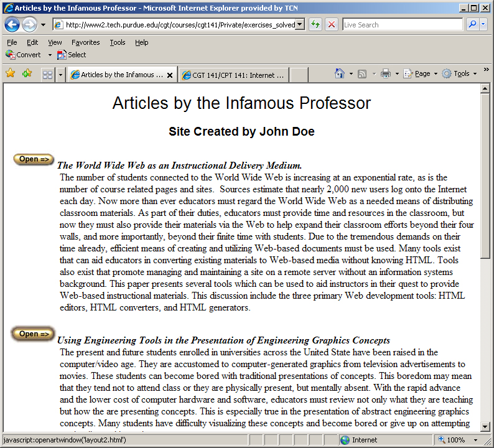The height and width of the screenshot is (448, 494).
Task: Switch to CGT 141/CPT 141 Internet tab
Action: [233, 75]
